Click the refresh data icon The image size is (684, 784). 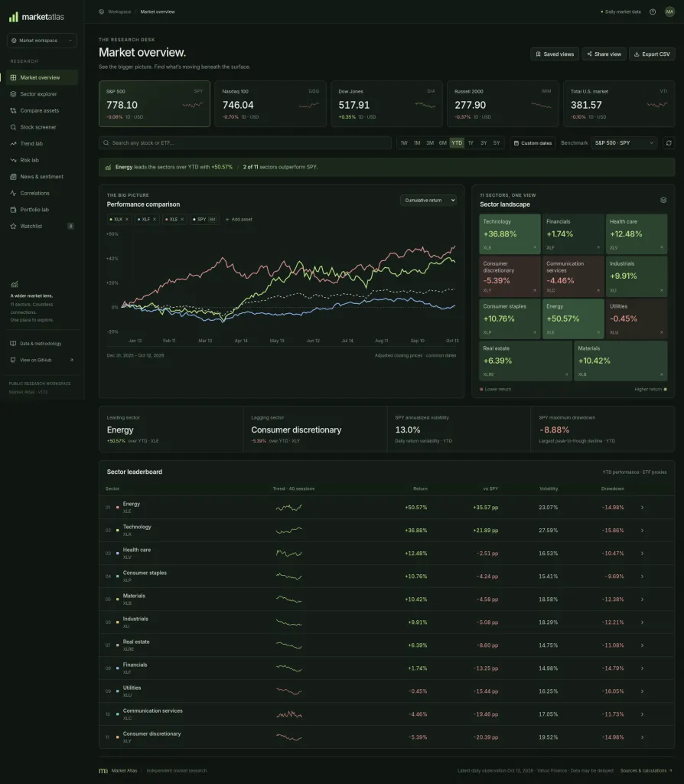coord(669,143)
